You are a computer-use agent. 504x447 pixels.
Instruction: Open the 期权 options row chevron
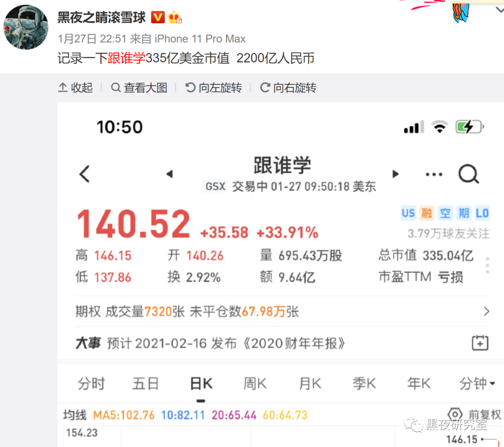487,311
